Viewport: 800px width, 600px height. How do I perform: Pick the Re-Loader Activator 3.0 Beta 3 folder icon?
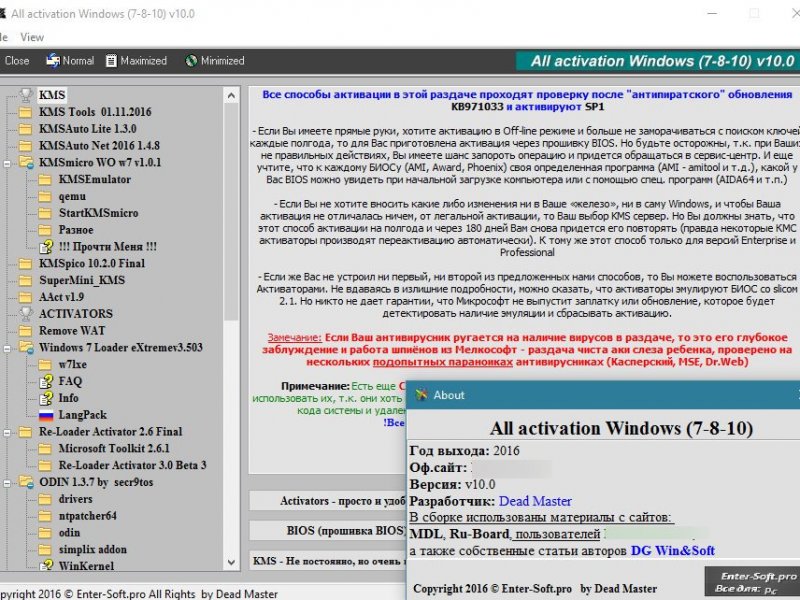click(45, 466)
